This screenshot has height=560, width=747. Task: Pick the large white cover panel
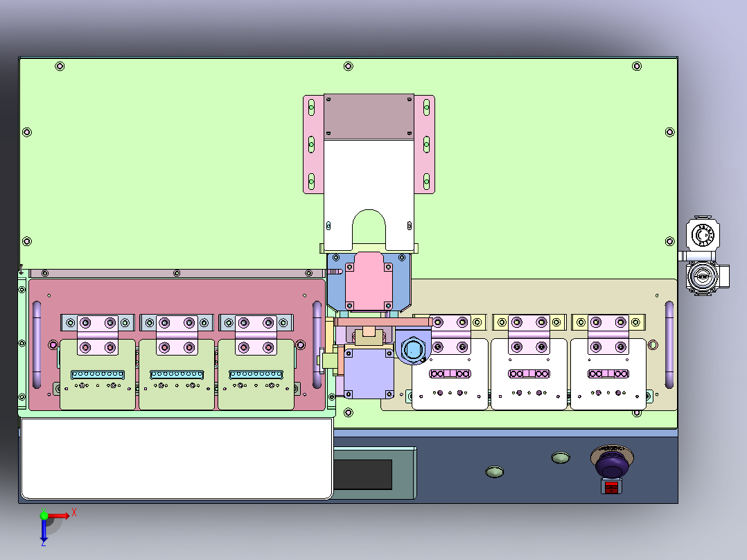(x=176, y=459)
